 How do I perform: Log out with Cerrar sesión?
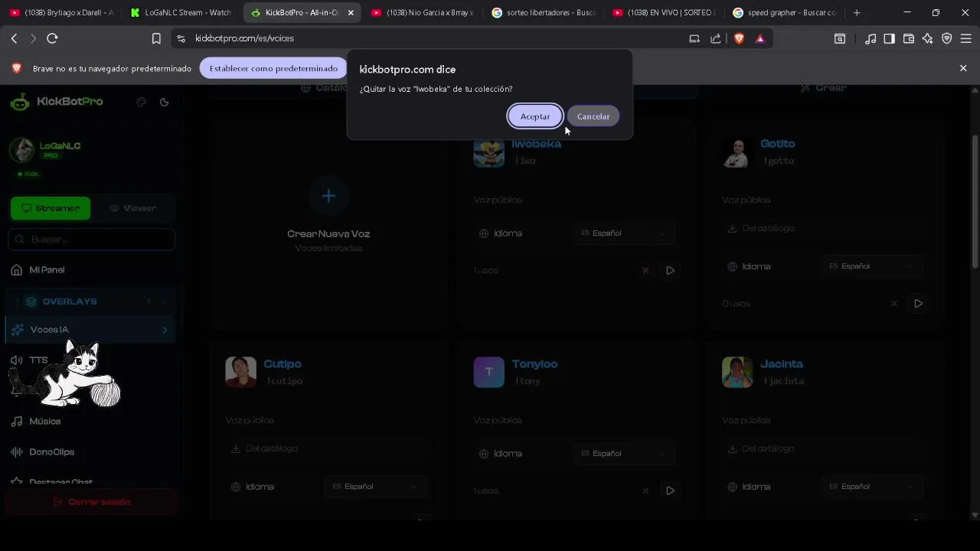click(92, 502)
